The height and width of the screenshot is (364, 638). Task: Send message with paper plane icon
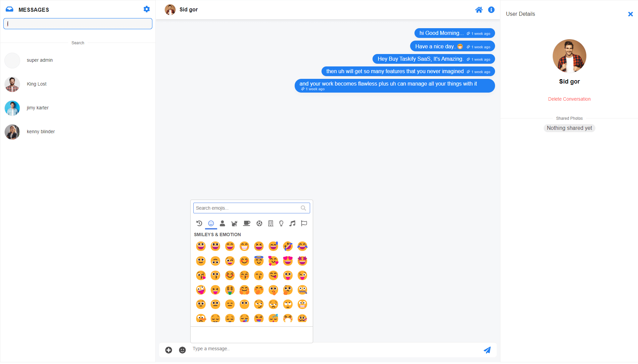[x=487, y=350]
